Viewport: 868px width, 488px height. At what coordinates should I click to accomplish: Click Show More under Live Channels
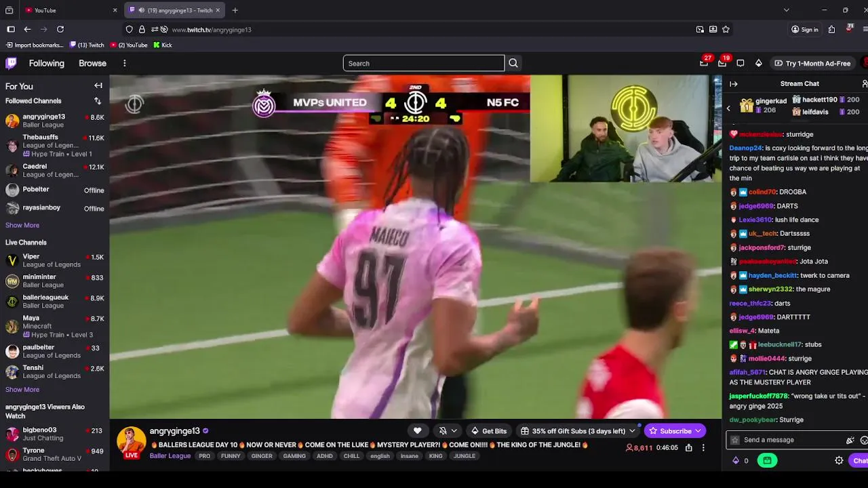[22, 390]
